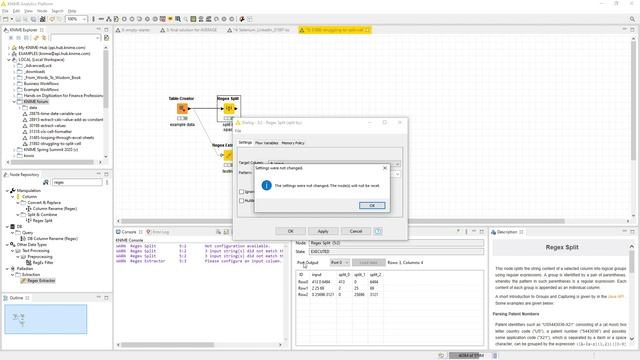Click the Load data button in node monitor

pos(369,262)
